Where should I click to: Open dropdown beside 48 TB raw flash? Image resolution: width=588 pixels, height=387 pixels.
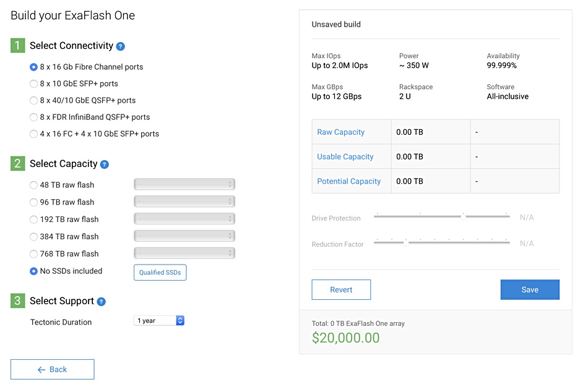pyautogui.click(x=184, y=184)
